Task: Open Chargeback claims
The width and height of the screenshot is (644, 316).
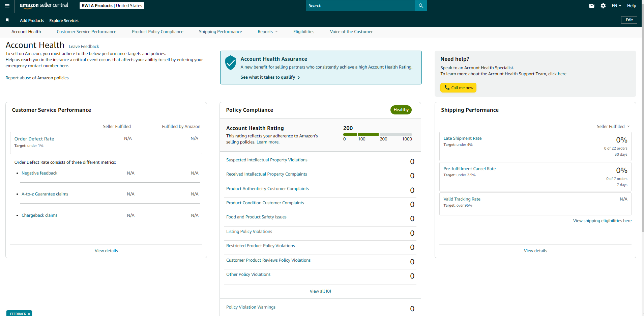Action: coord(39,215)
